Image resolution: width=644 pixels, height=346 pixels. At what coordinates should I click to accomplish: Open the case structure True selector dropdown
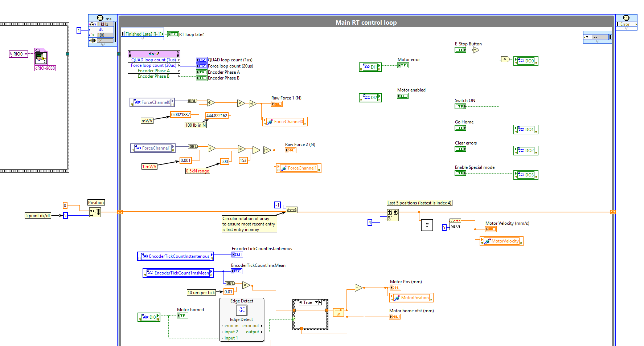point(316,302)
